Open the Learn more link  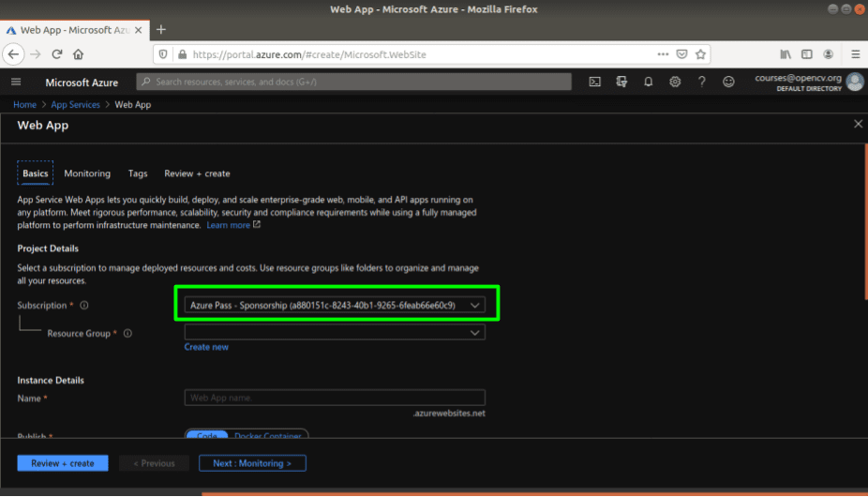(228, 225)
